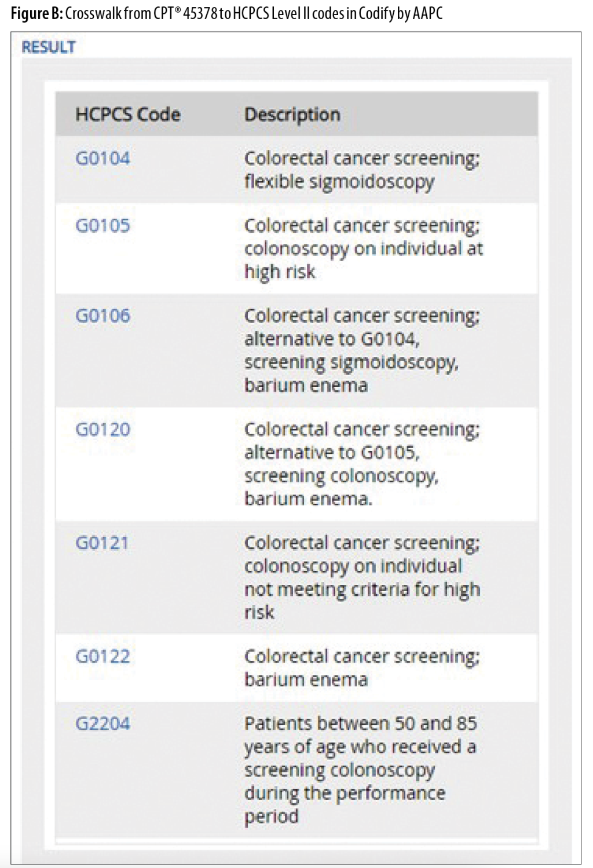Follow the G0120 code link
This screenshot has width=593, height=868.
(103, 429)
